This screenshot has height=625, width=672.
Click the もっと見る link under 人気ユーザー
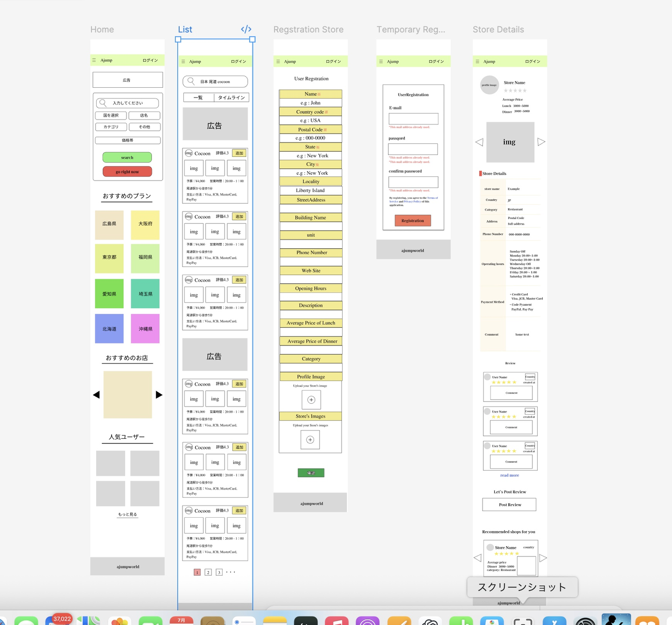coord(127,514)
